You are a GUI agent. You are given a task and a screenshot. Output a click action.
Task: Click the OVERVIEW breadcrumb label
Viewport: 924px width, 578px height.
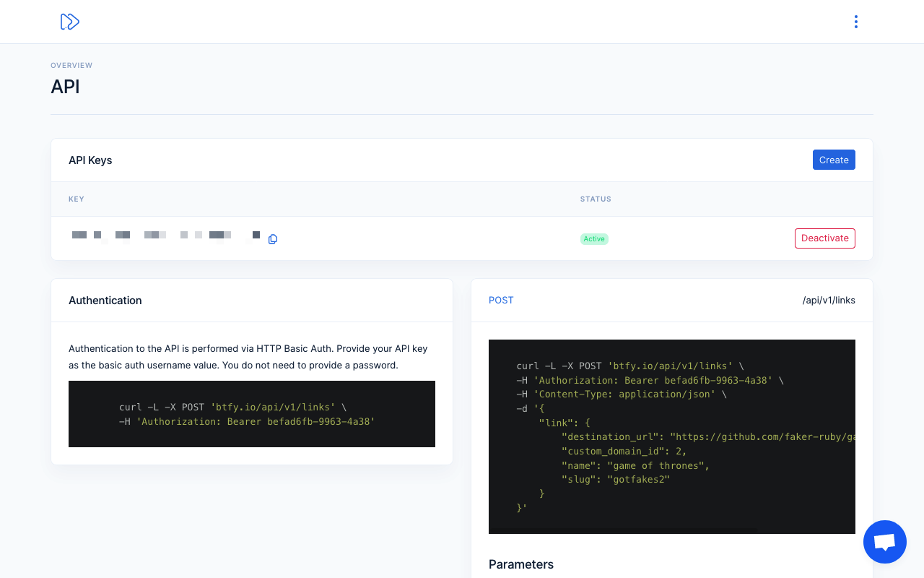pos(71,66)
